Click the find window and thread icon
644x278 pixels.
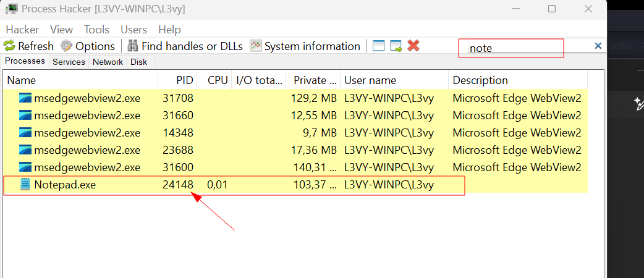coord(396,46)
